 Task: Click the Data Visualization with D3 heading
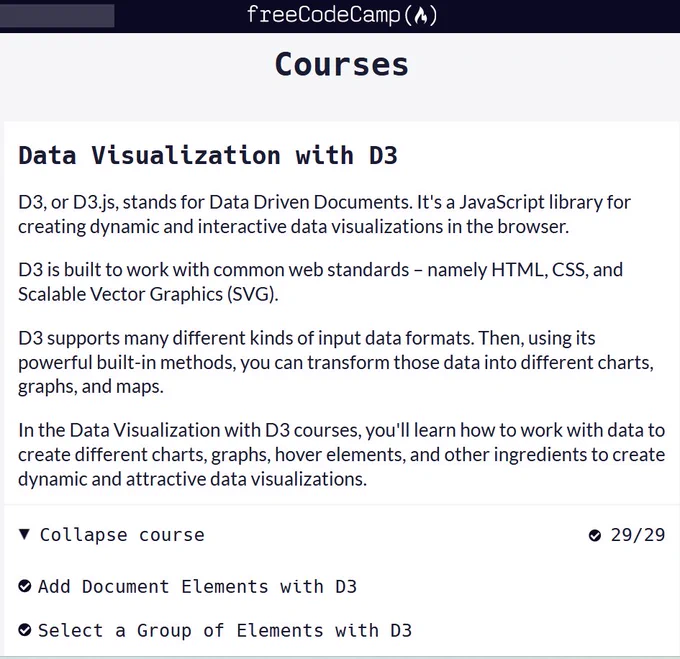coord(208,155)
